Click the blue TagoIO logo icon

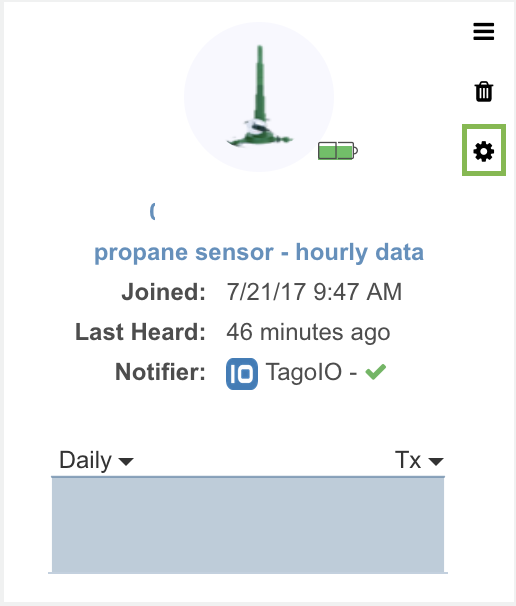click(x=242, y=374)
